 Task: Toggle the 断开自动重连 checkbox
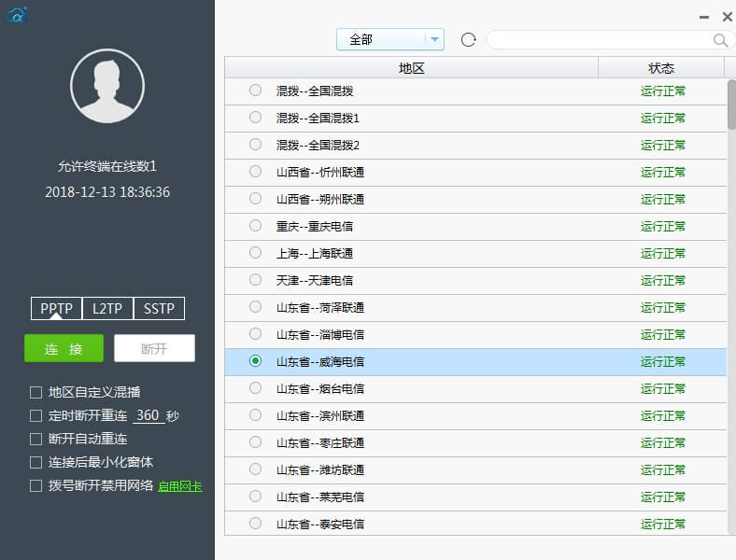(36, 439)
